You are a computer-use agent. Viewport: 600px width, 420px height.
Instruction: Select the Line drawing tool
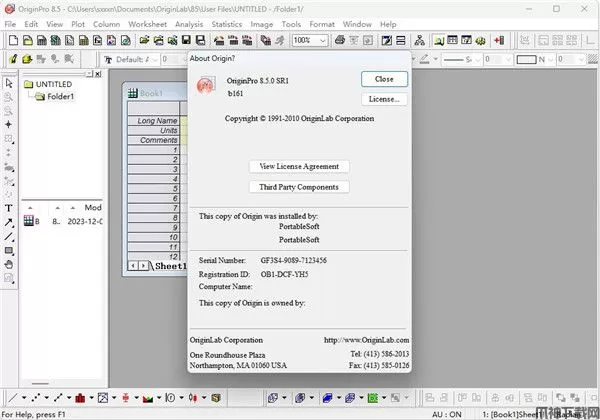pyautogui.click(x=9, y=236)
